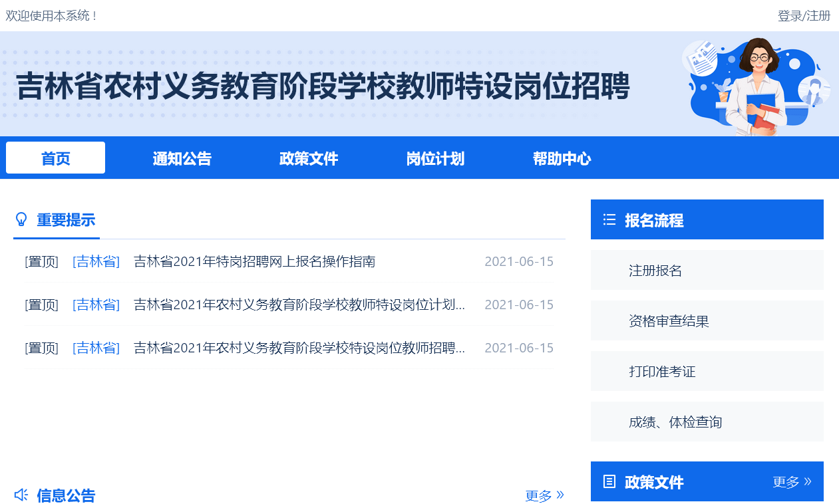The width and height of the screenshot is (839, 504).
Task: Open the 首页 navigation tab
Action: coord(56,158)
